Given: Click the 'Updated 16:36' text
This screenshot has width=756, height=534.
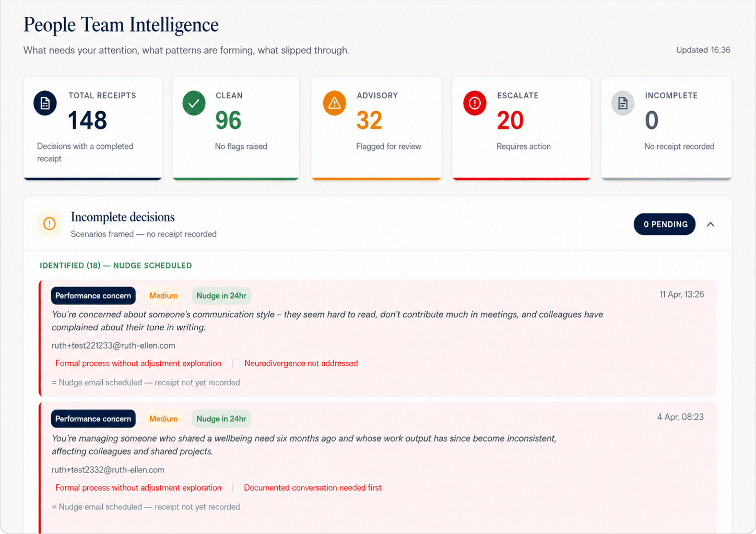Looking at the screenshot, I should 703,50.
